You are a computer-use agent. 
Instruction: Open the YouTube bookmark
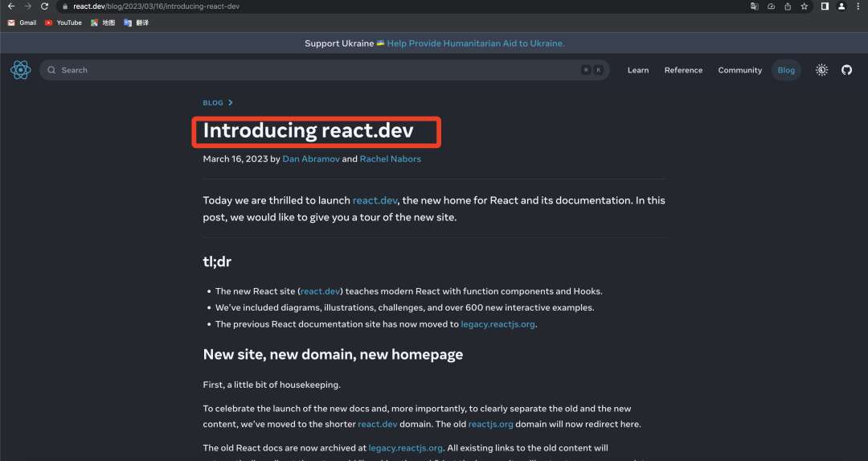(x=63, y=23)
